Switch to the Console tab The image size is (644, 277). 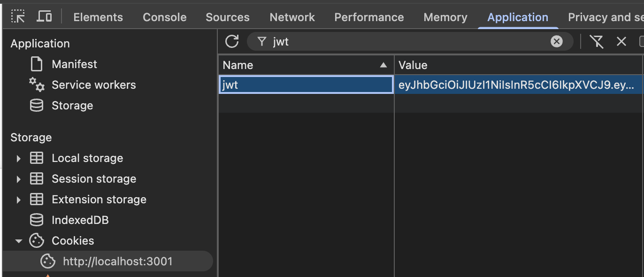click(x=164, y=17)
